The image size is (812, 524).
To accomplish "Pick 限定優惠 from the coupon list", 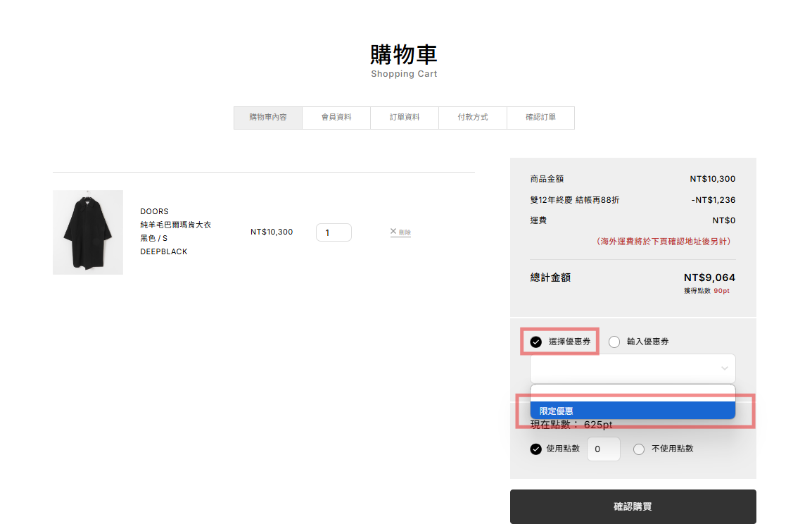I will [633, 411].
